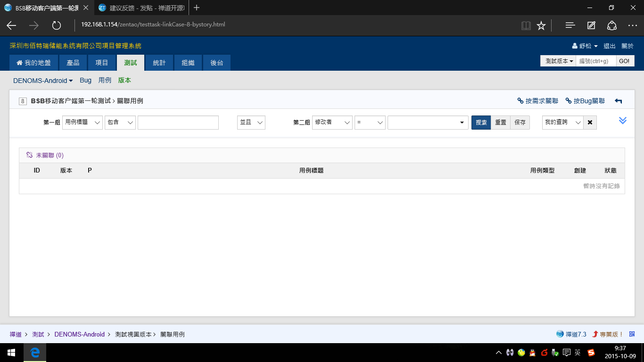644x362 pixels.
Task: Open the 關於 about link
Action: [627, 46]
